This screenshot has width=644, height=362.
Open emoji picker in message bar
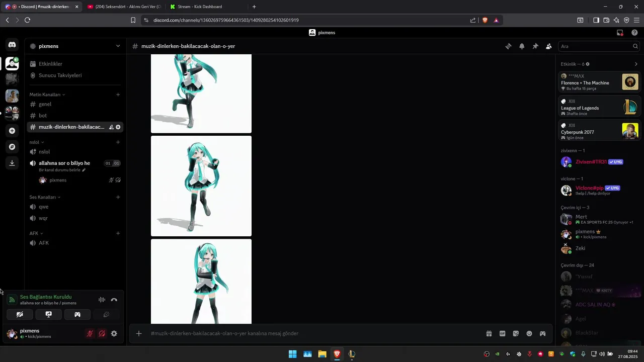pos(529,333)
